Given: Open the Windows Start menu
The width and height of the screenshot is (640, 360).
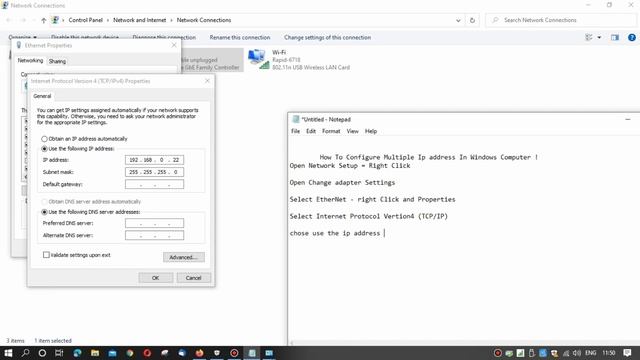Looking at the screenshot, I should click(x=8, y=353).
